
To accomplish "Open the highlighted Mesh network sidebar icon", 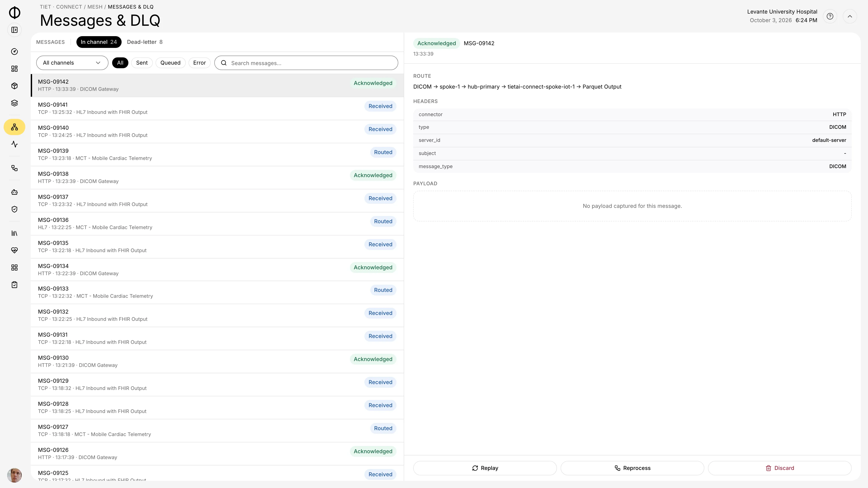I will (x=14, y=127).
